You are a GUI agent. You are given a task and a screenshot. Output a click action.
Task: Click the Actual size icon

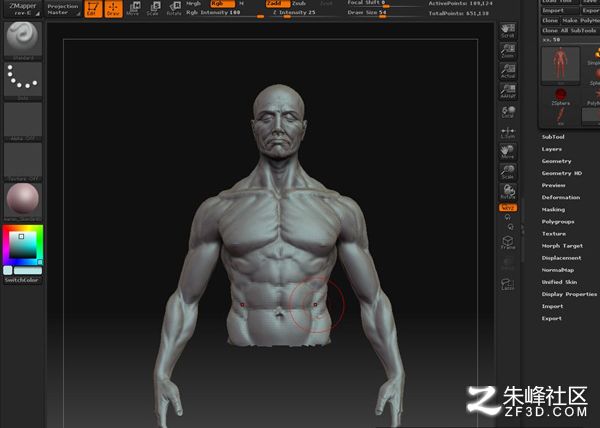coord(508,71)
